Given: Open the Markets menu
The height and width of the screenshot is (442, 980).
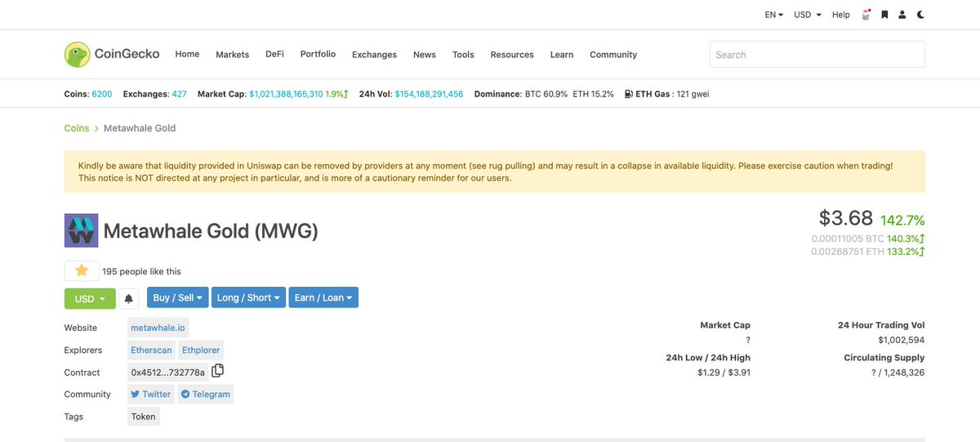Looking at the screenshot, I should tap(232, 55).
